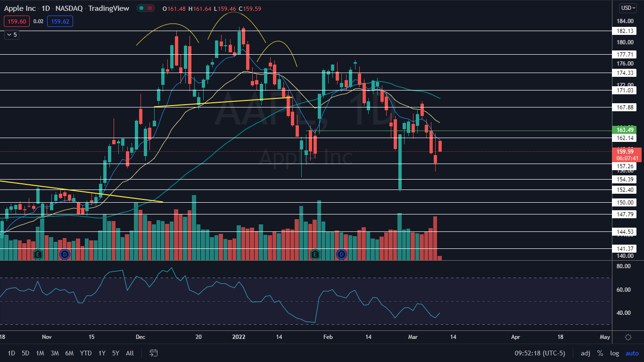Click the open value O161.48
Screen dimensions: 644x362
click(174, 8)
